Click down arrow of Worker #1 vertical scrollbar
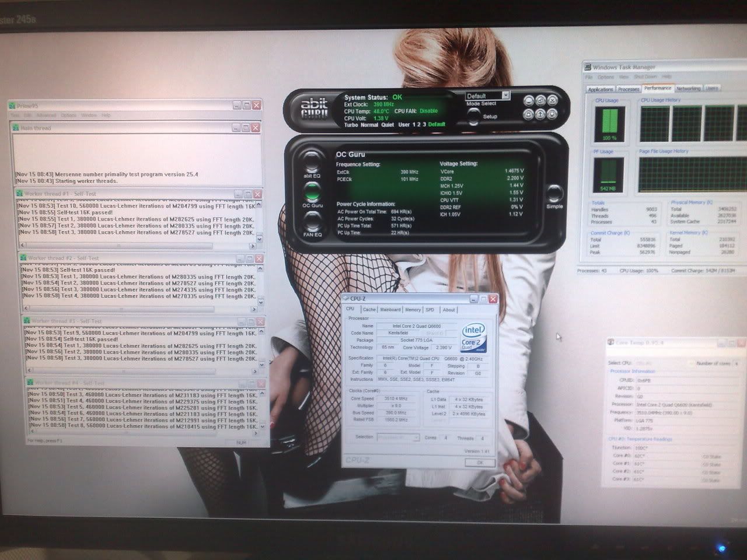This screenshot has height=560, width=747. [259, 239]
